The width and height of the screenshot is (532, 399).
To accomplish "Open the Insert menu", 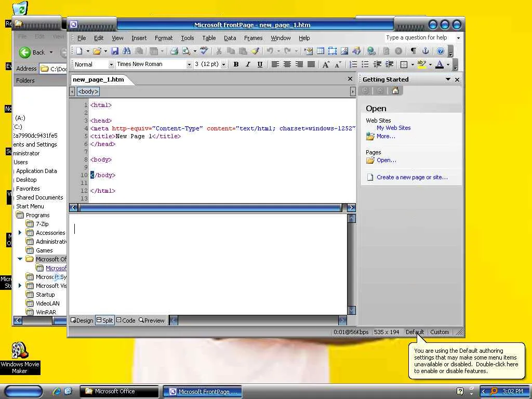I will pos(139,38).
